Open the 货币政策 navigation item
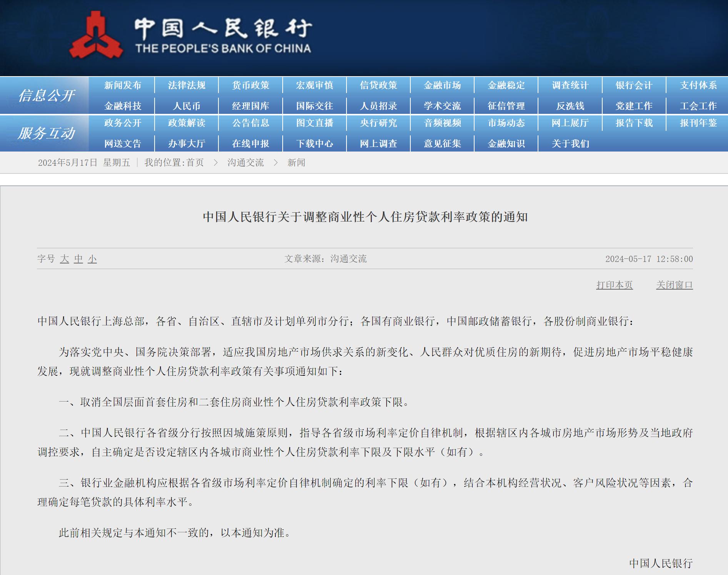The image size is (728, 575). [x=250, y=85]
